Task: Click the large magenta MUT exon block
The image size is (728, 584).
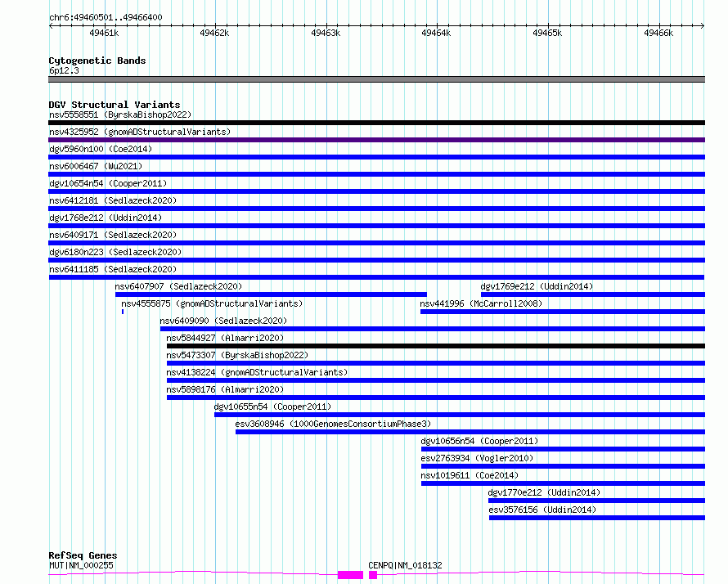Action: (351, 575)
